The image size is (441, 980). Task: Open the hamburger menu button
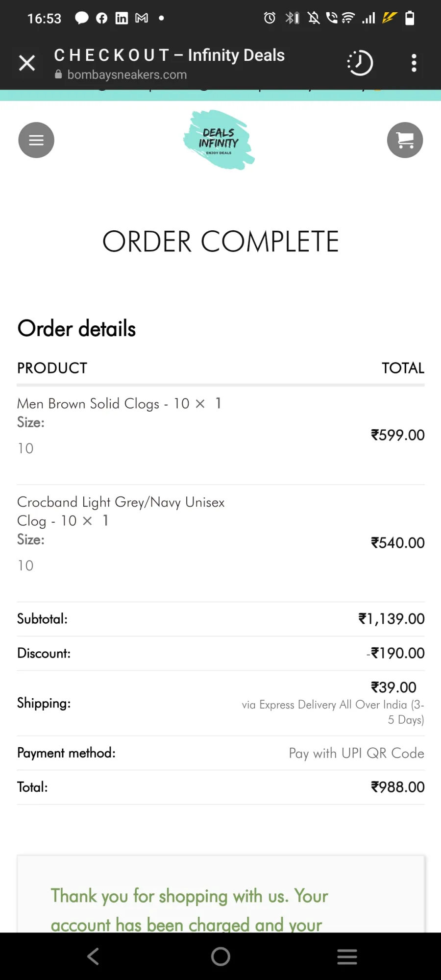point(36,140)
